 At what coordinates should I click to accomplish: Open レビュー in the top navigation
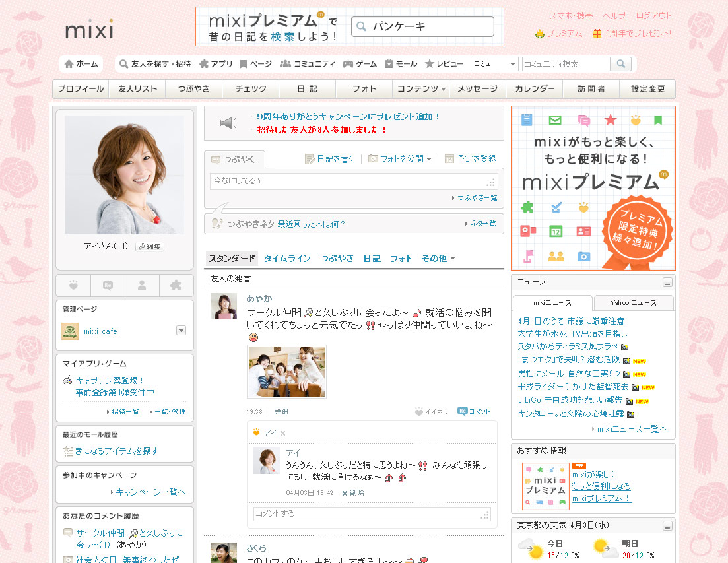(x=444, y=64)
